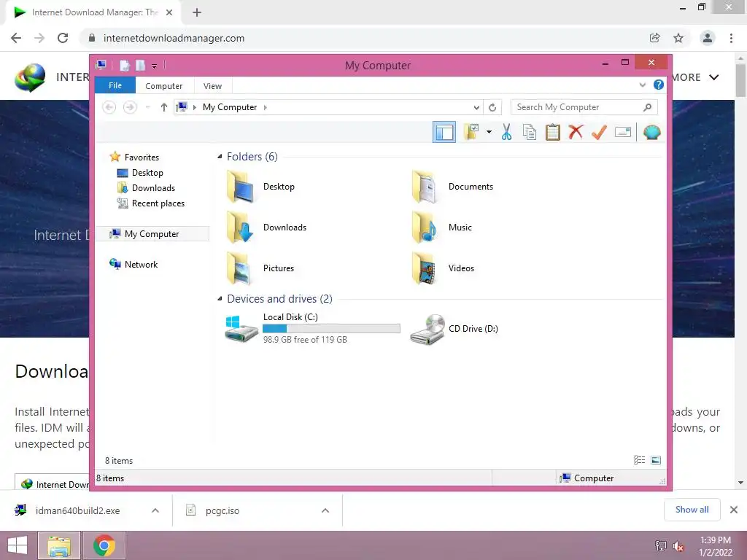Click the quick access new folder icon

point(141,65)
